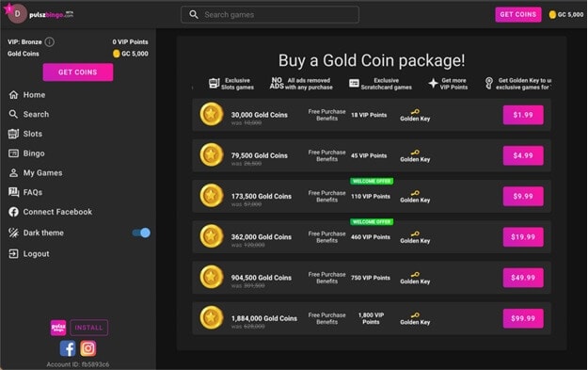
Task: Click the Facebook icon beside Connect Facebook
Action: [x=13, y=212]
